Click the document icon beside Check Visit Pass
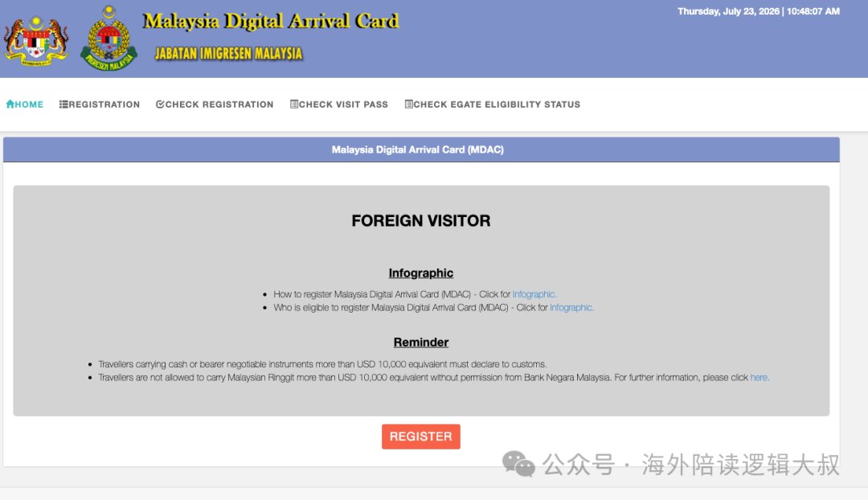The image size is (868, 500). (294, 104)
